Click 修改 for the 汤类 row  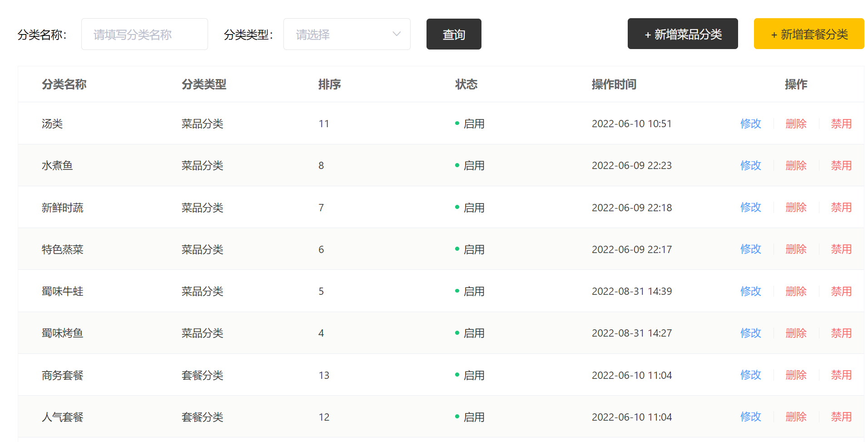[x=750, y=124]
